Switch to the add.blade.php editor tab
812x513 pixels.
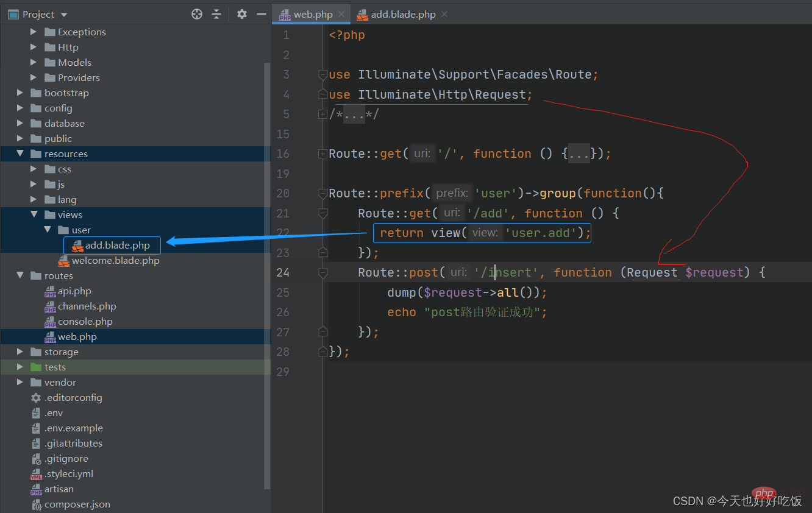click(x=402, y=14)
